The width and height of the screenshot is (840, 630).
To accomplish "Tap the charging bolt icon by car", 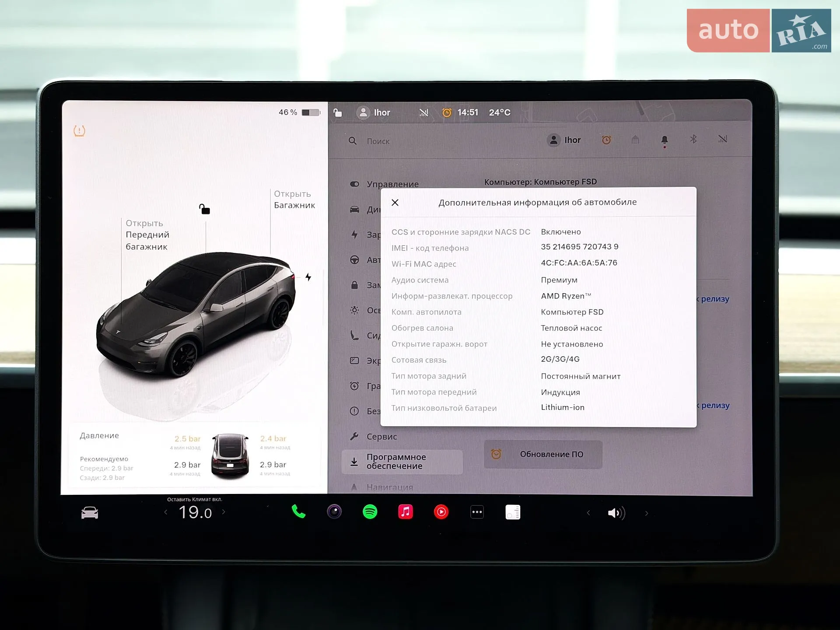I will coord(308,277).
